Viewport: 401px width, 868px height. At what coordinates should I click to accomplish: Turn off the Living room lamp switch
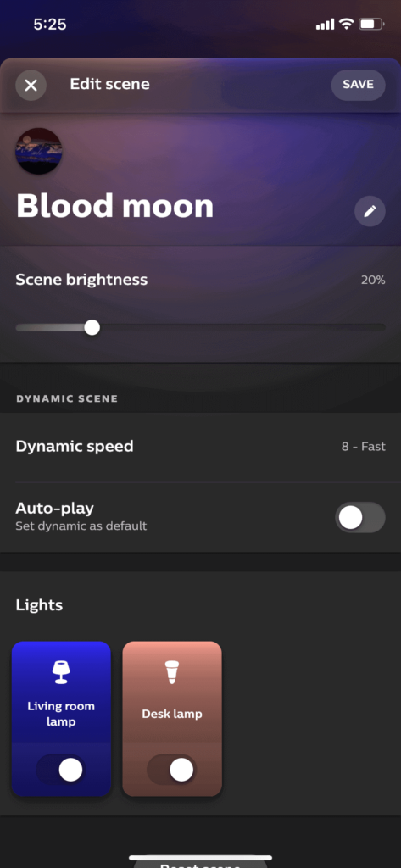[61, 770]
